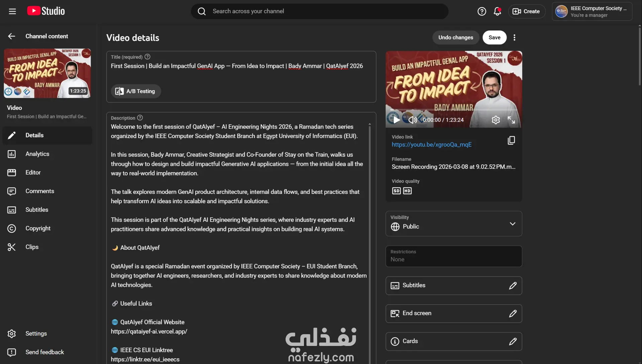642x364 pixels.
Task: Open the player settings gear
Action: (x=496, y=120)
